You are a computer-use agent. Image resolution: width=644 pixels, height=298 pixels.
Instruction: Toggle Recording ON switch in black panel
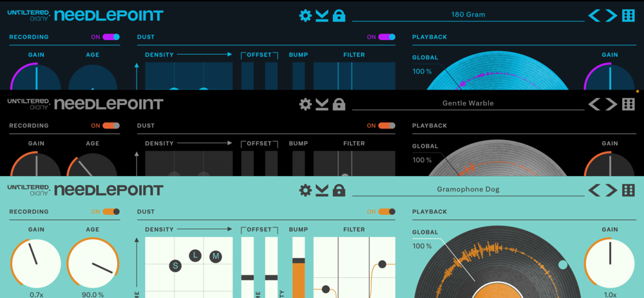coord(111,126)
